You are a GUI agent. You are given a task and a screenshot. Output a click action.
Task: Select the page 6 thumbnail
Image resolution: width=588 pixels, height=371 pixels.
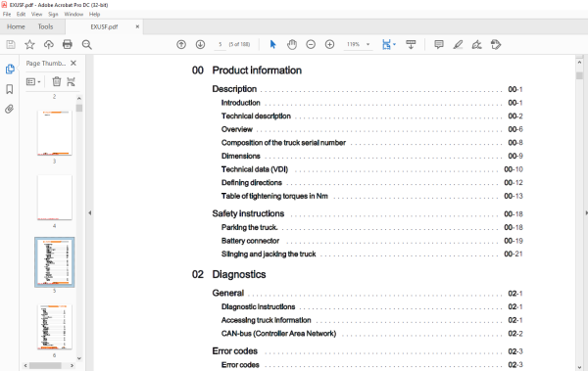pos(54,327)
